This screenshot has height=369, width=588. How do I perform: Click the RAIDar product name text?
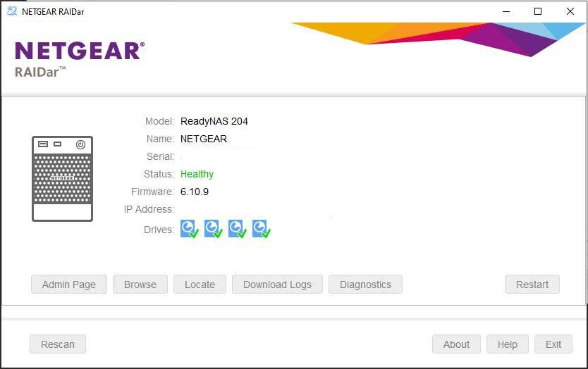click(x=40, y=72)
